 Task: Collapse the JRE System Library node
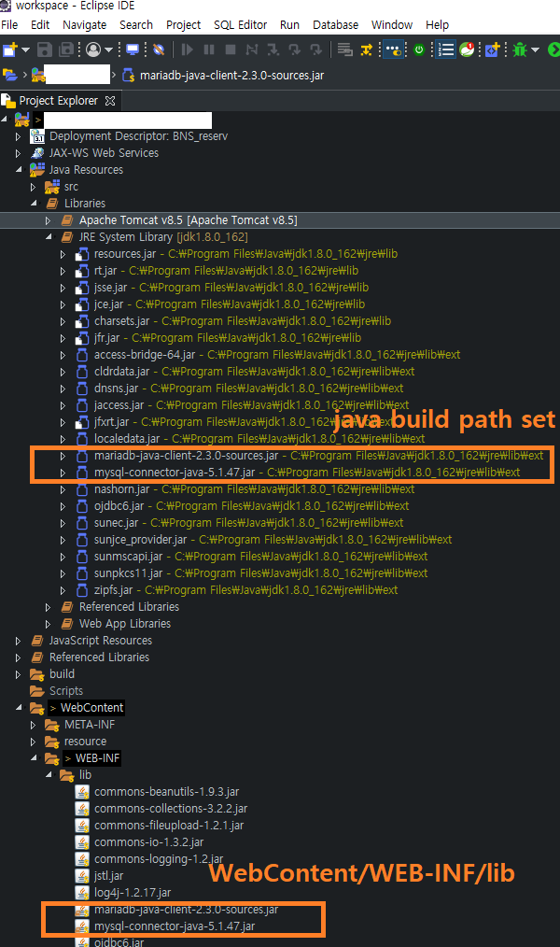click(x=49, y=237)
